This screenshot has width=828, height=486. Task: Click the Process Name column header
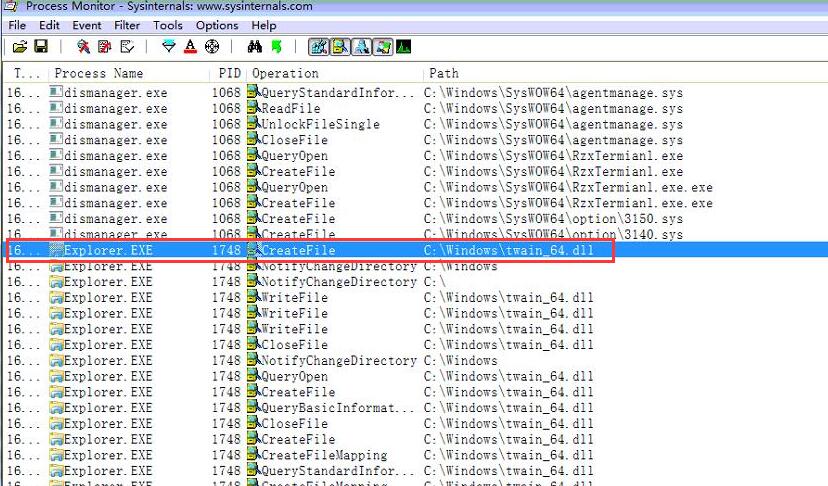(x=129, y=73)
